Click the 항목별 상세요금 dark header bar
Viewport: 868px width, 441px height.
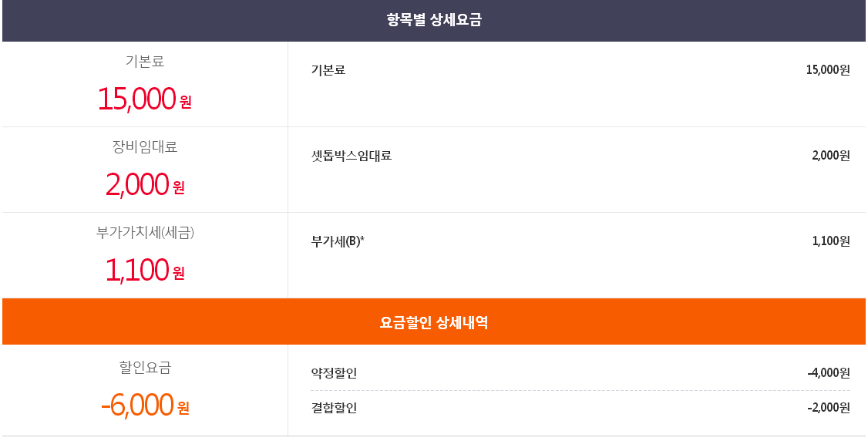(x=434, y=21)
